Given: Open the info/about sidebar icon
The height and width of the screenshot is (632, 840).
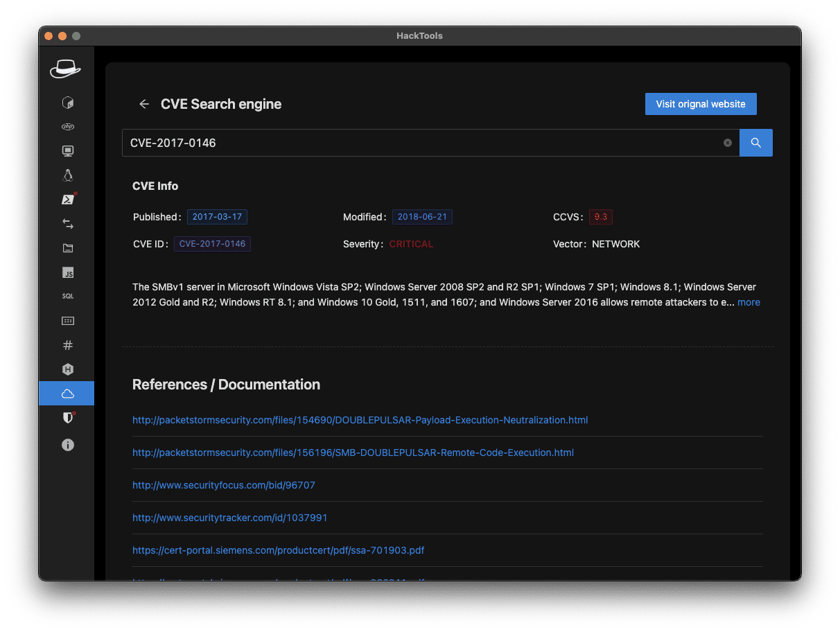Looking at the screenshot, I should [67, 445].
